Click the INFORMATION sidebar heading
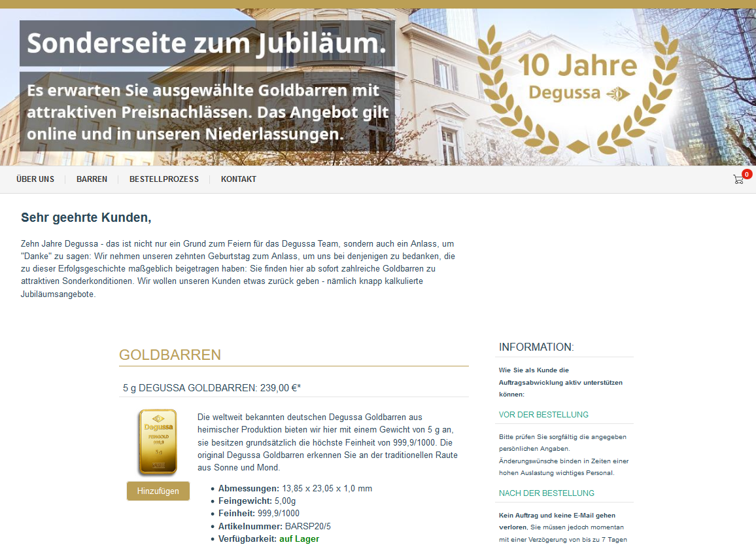The width and height of the screenshot is (756, 547). pyautogui.click(x=536, y=347)
